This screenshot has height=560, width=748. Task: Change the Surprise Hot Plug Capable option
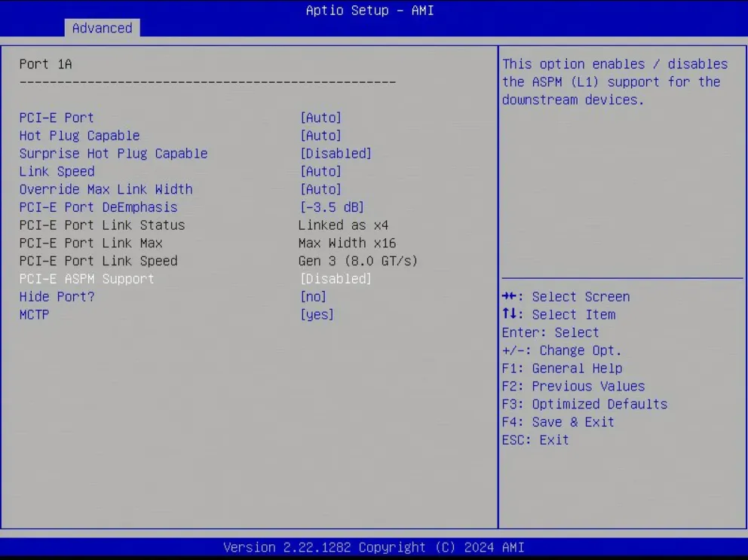[114, 153]
